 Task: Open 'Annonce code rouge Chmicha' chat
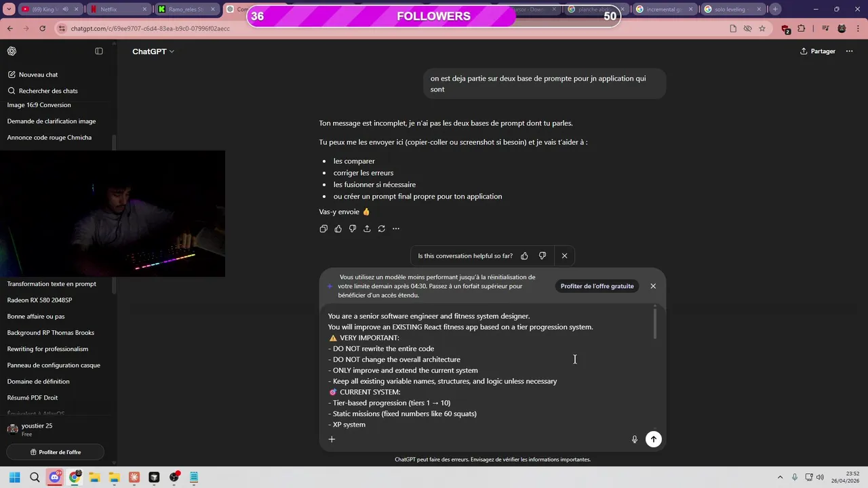(x=49, y=138)
